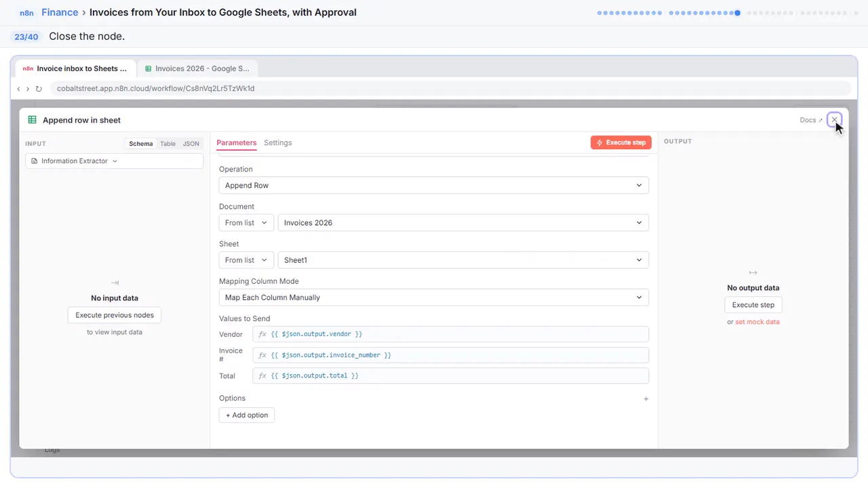Click the Add option button
The image size is (868, 488).
tap(247, 415)
